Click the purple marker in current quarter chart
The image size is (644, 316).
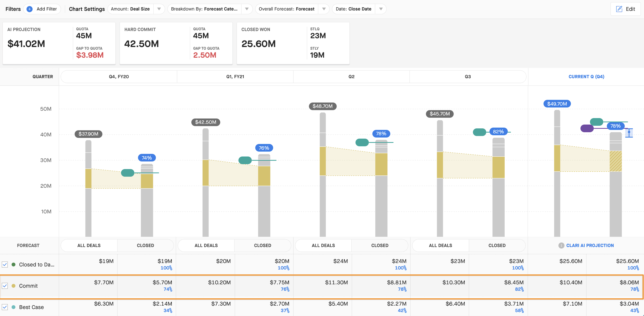coord(587,128)
